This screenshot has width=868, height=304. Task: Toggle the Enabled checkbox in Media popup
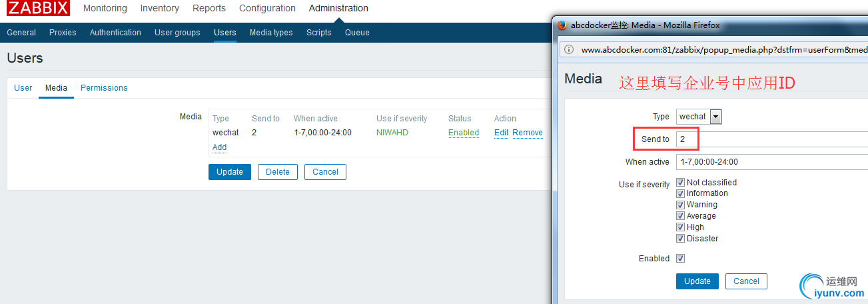click(x=681, y=259)
